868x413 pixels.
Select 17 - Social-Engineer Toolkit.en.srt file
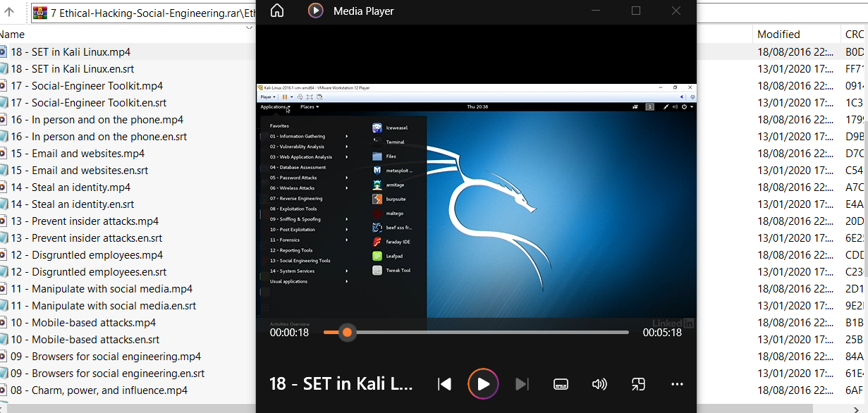[88, 102]
